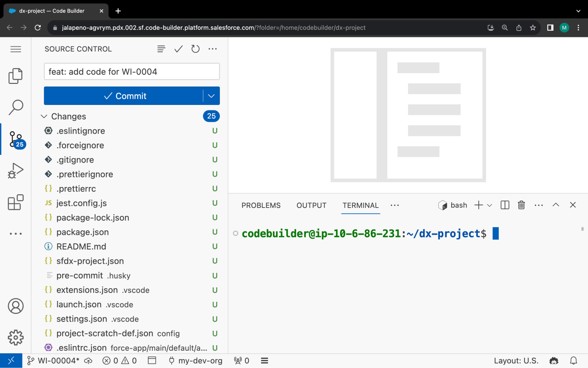Open .gitignore change entry

[x=130, y=160]
